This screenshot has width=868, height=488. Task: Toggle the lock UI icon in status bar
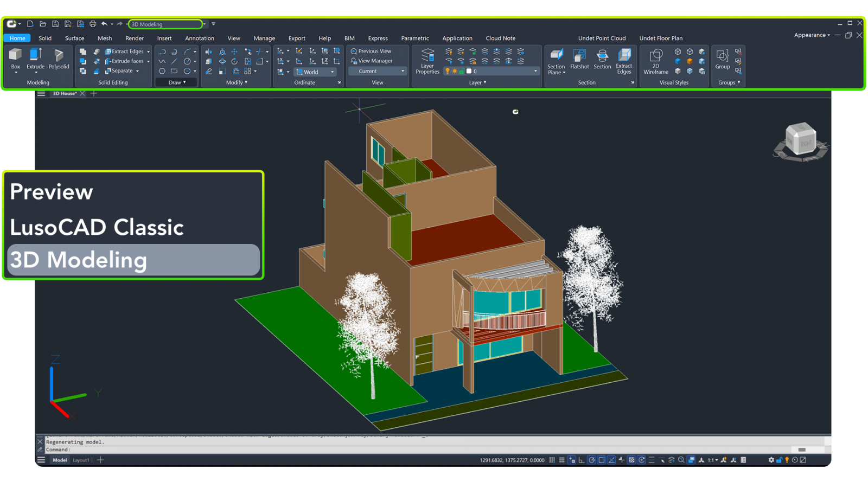tap(779, 460)
